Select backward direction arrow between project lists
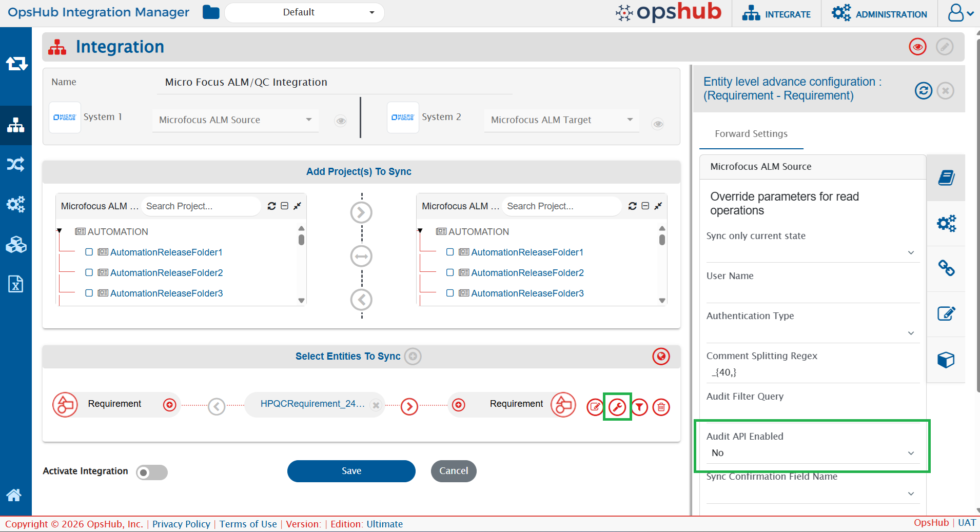 pos(361,300)
